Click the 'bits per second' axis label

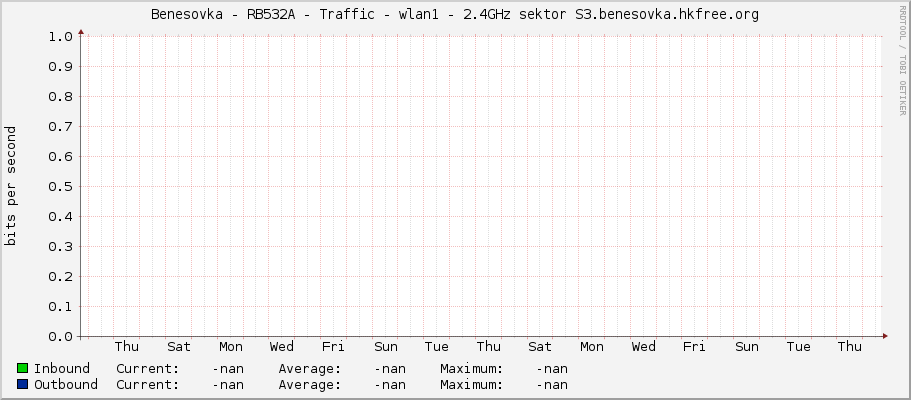10,186
